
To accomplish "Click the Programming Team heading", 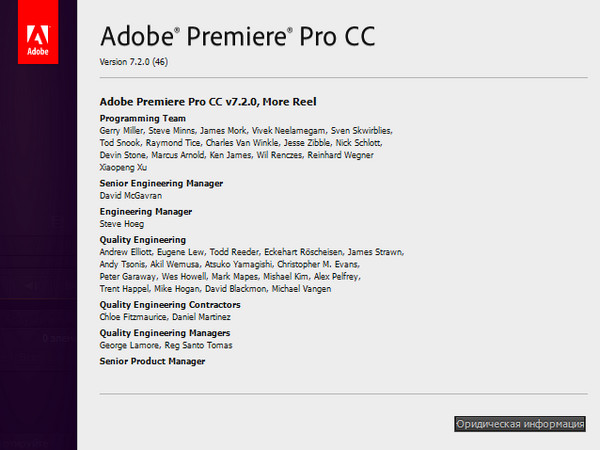I will 143,118.
